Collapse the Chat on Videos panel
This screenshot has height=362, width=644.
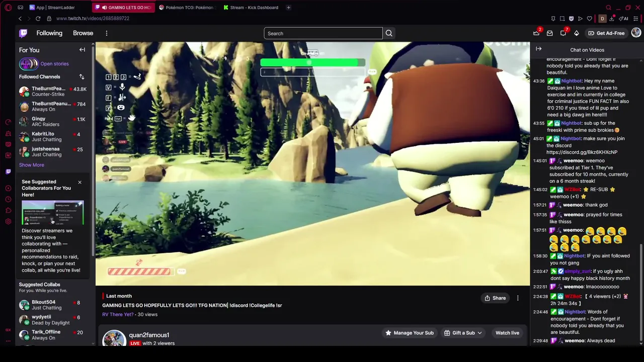[x=539, y=49]
